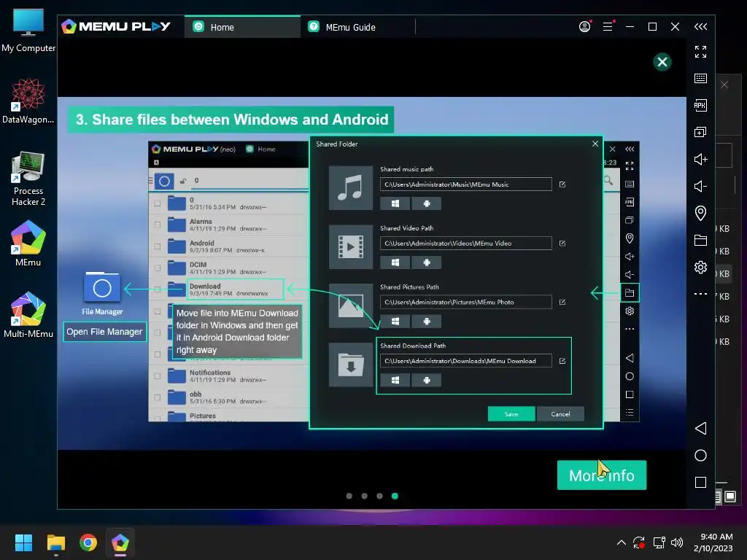747x560 pixels.
Task: Select the fourth active guide slide dot
Action: coord(395,496)
